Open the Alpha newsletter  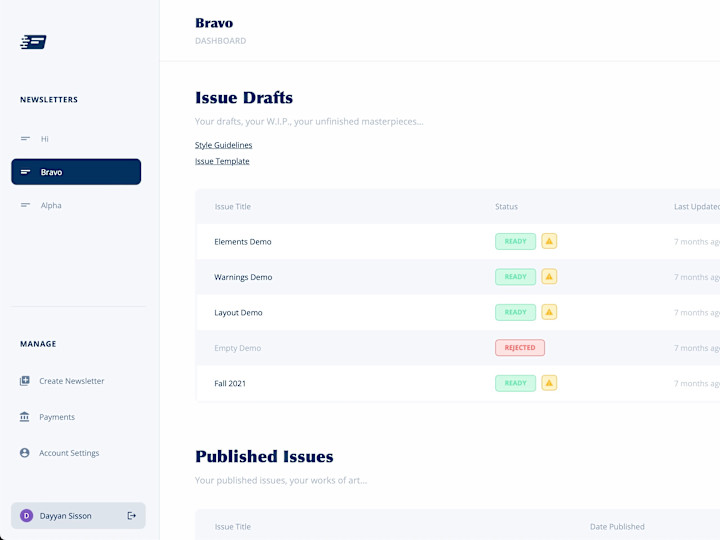(76, 205)
